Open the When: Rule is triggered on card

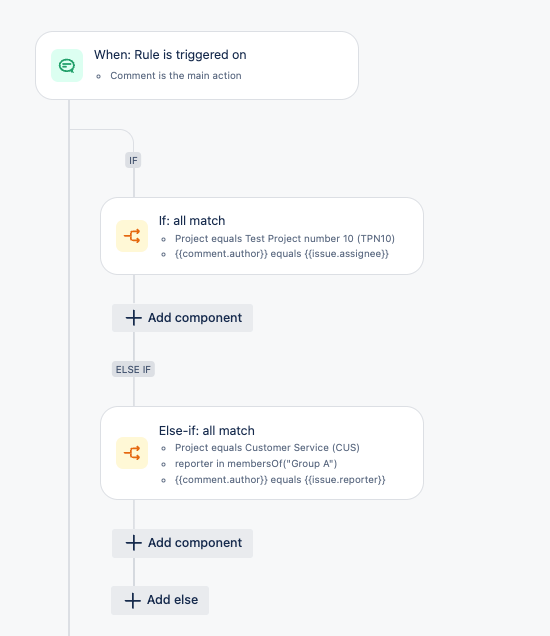[197, 65]
